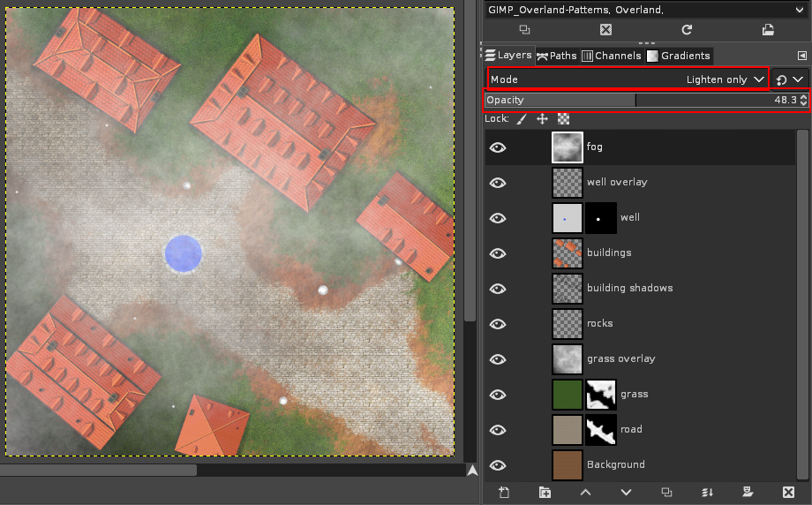Select the buildings layer thumbnail
This screenshot has height=505, width=812.
click(x=567, y=253)
